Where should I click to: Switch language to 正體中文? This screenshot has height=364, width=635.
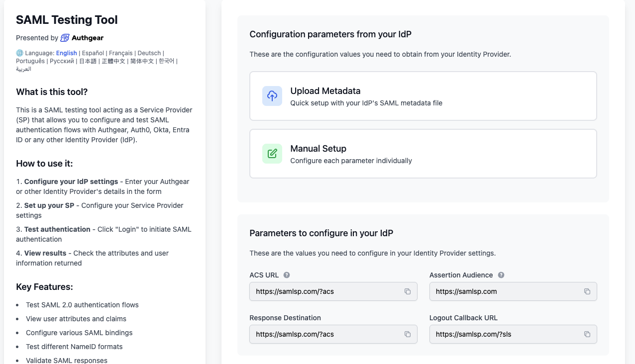(113, 61)
